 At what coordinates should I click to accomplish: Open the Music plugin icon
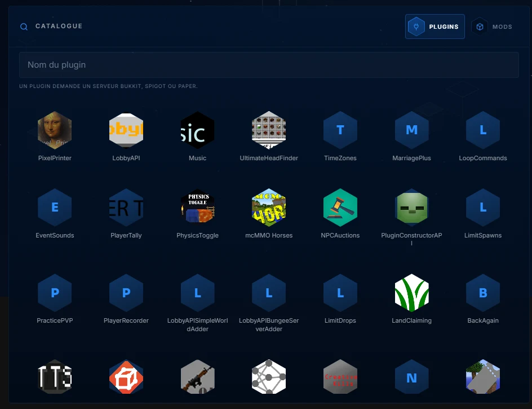[197, 130]
